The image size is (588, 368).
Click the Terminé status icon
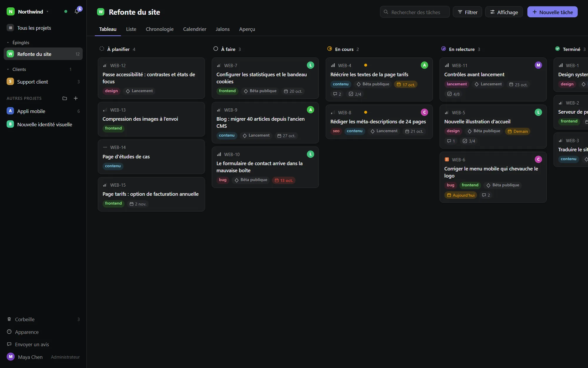tap(557, 49)
